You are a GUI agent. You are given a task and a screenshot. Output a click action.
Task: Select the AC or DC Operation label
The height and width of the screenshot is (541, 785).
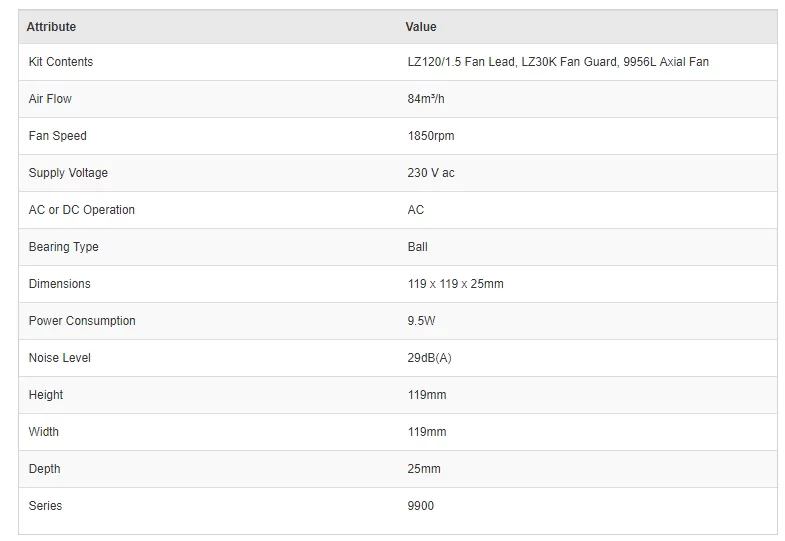pyautogui.click(x=82, y=210)
